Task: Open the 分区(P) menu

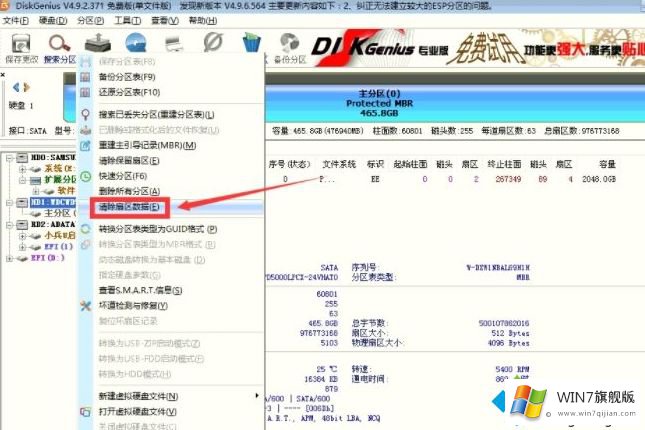Action: pyautogui.click(x=90, y=21)
